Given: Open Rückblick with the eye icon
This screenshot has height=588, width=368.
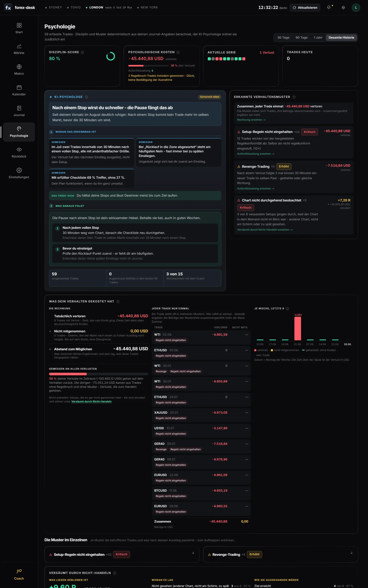Looking at the screenshot, I should [19, 152].
